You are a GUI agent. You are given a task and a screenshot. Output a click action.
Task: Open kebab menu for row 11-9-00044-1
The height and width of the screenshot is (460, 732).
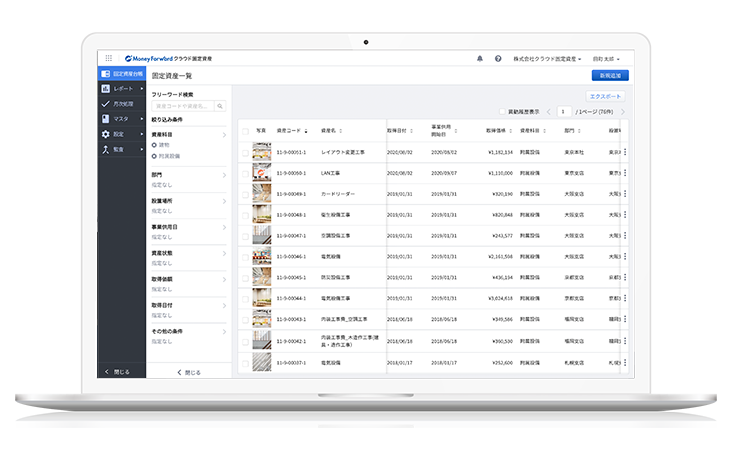click(x=625, y=298)
